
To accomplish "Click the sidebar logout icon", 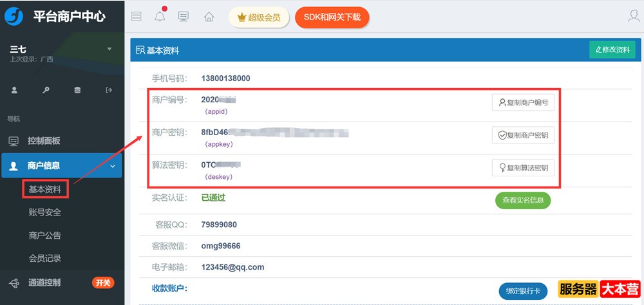I will [109, 90].
